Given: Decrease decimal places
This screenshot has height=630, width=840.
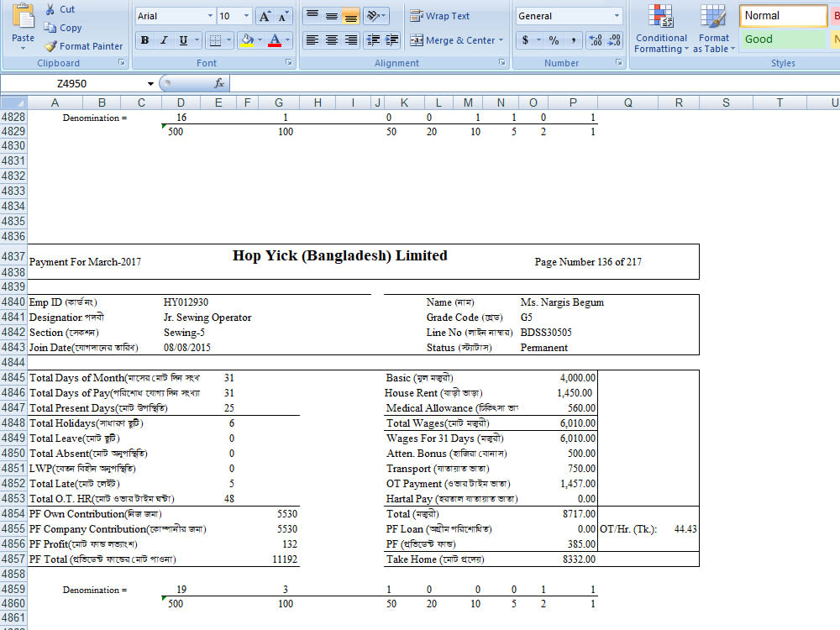Looking at the screenshot, I should pos(614,40).
